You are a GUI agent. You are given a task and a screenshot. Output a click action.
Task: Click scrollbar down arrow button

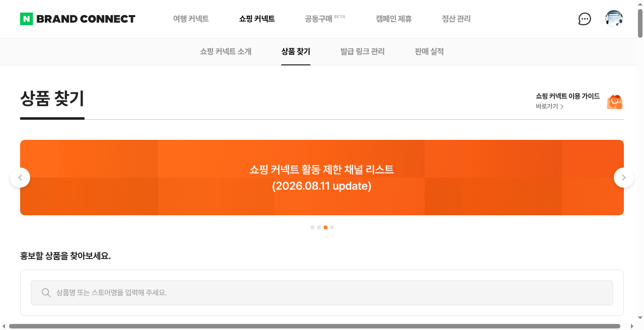(640, 318)
